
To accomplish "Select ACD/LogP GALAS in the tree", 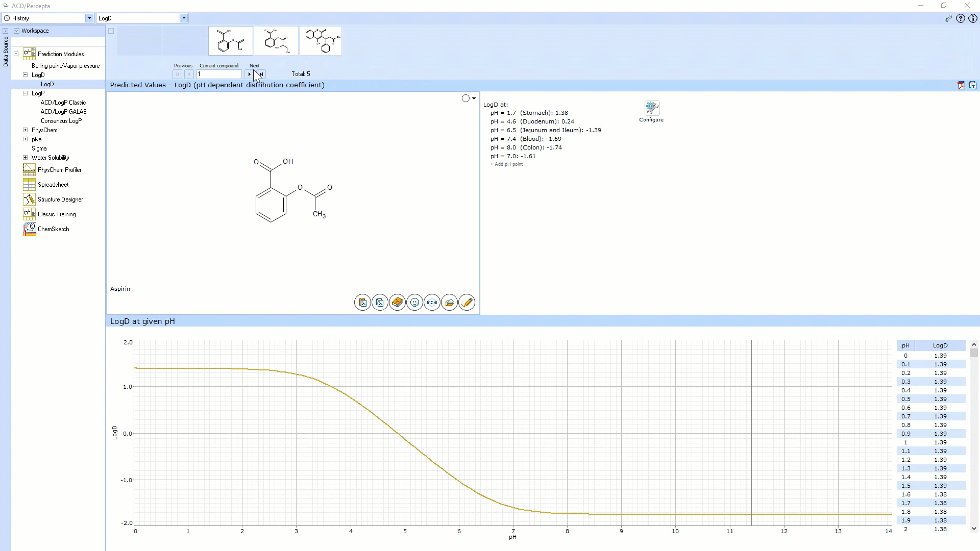I will 64,112.
